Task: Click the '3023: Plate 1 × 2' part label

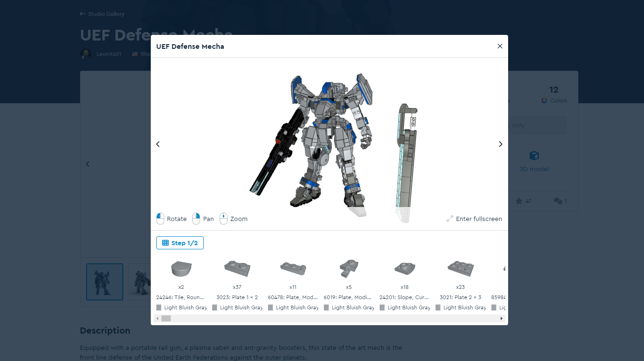Action: 237,297
